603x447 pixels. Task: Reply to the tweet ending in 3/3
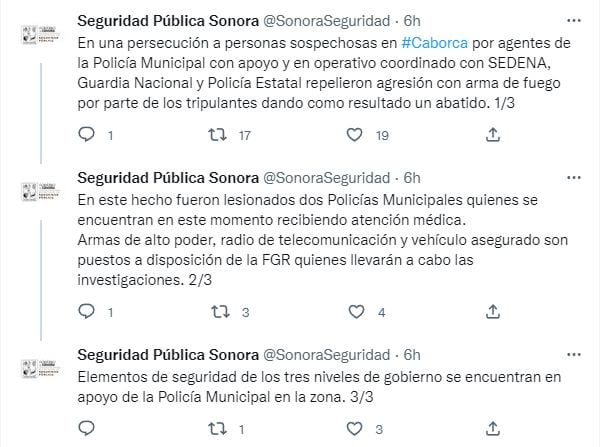[87, 431]
